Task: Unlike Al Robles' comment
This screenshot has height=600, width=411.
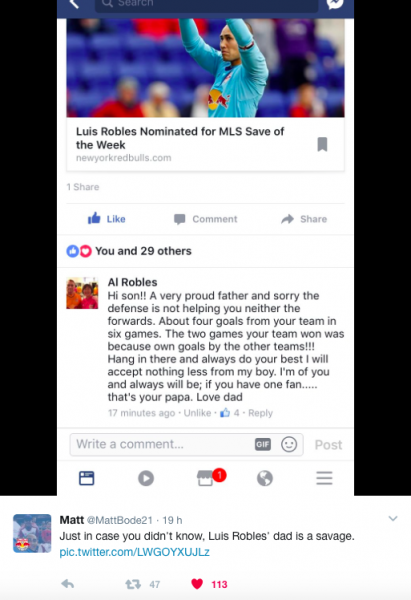Action: click(197, 413)
